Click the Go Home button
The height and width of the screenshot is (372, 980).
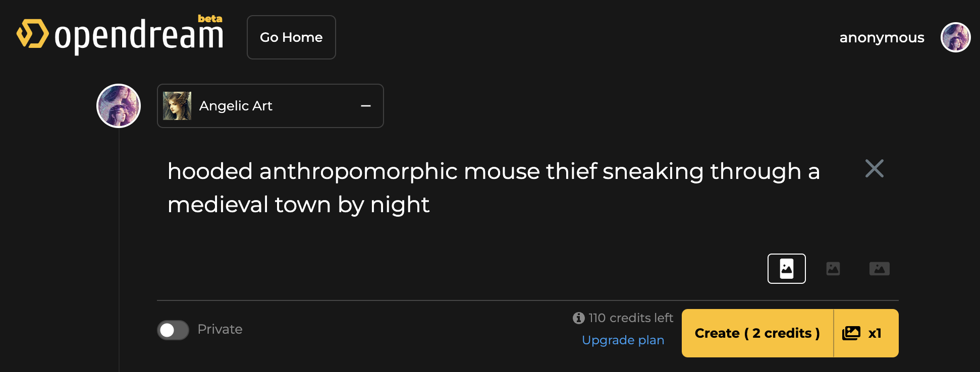[291, 37]
